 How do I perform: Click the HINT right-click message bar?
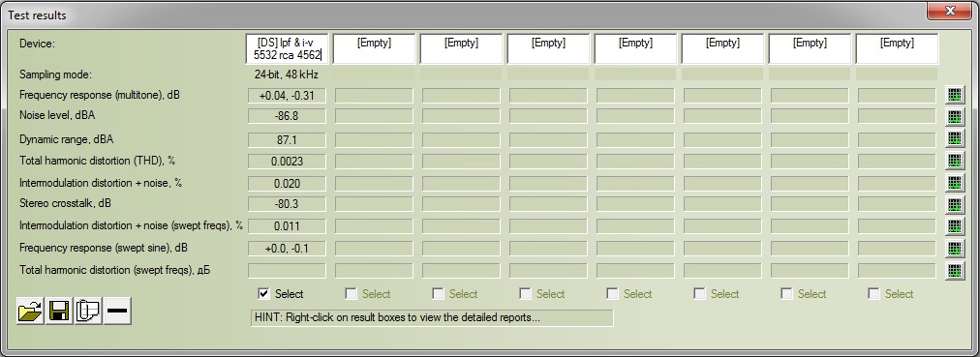(x=431, y=317)
